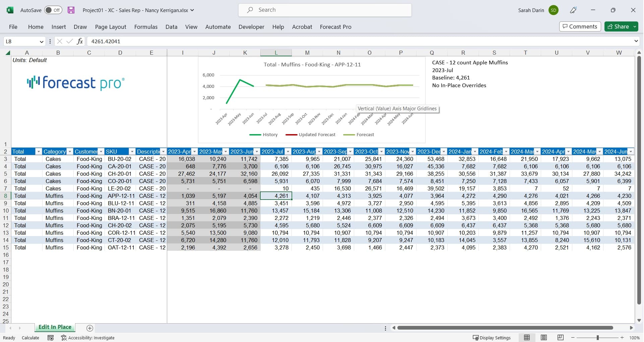644x342 pixels.
Task: Switch to Page Break Preview view
Action: click(561, 338)
